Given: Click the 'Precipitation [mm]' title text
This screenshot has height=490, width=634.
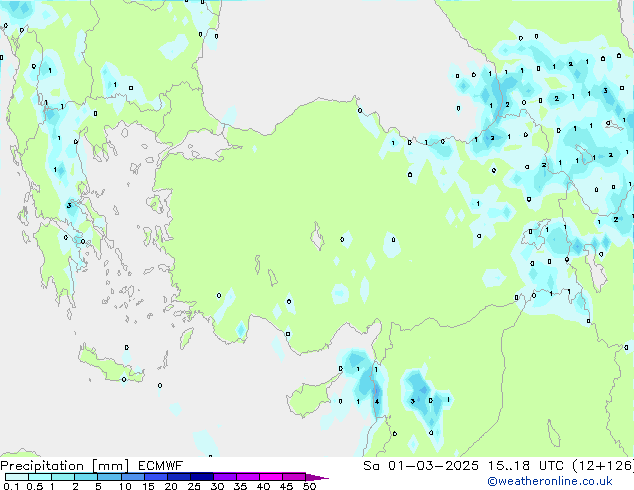Looking at the screenshot, I should [64, 466].
